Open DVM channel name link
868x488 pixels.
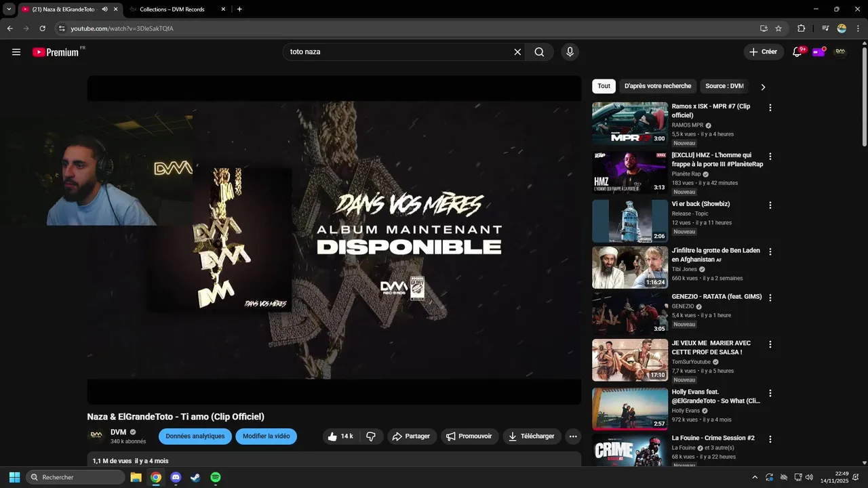coord(118,432)
